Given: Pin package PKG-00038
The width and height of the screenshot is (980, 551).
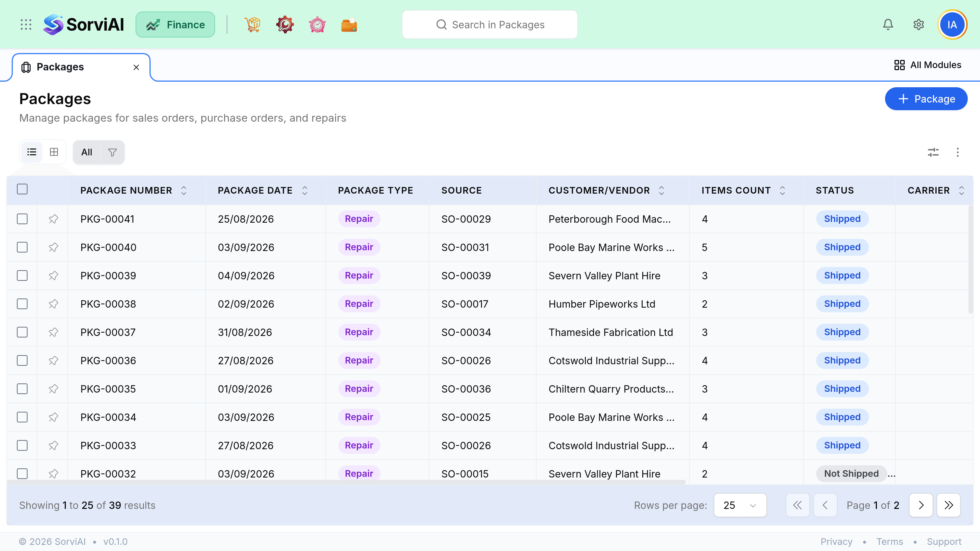Looking at the screenshot, I should point(53,304).
